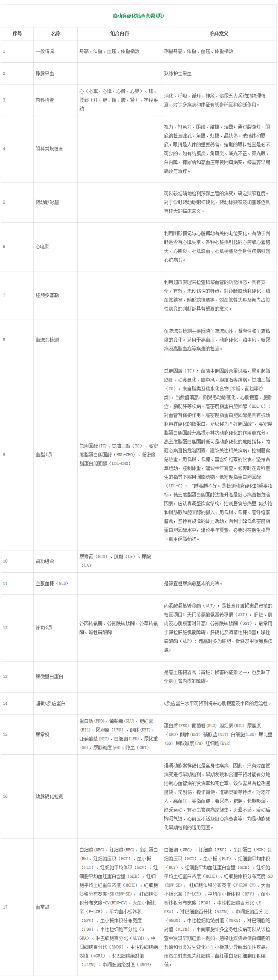The width and height of the screenshot is (278, 980).
Task: Click row number 12 cell
Action: coord(17,628)
